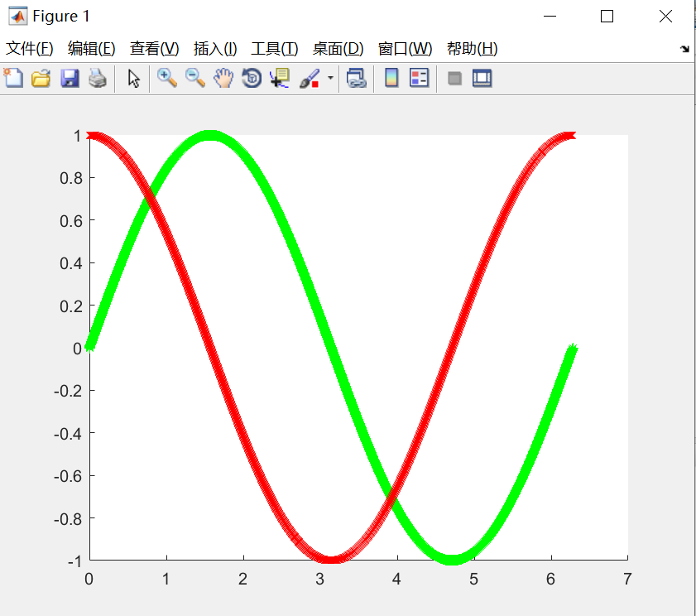Screen dimensions: 696x616
Task: Open the 编辑(E) menu
Action: click(x=91, y=48)
